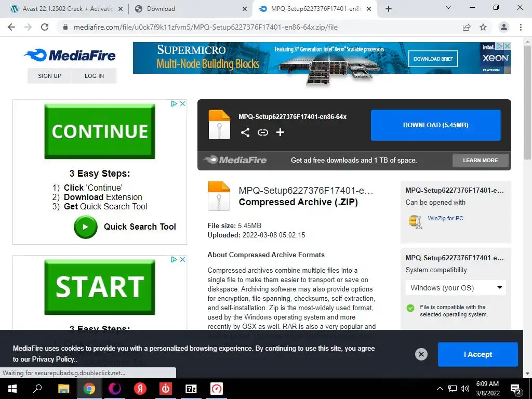
Task: Open the Chrome three-dot menu
Action: tap(521, 27)
